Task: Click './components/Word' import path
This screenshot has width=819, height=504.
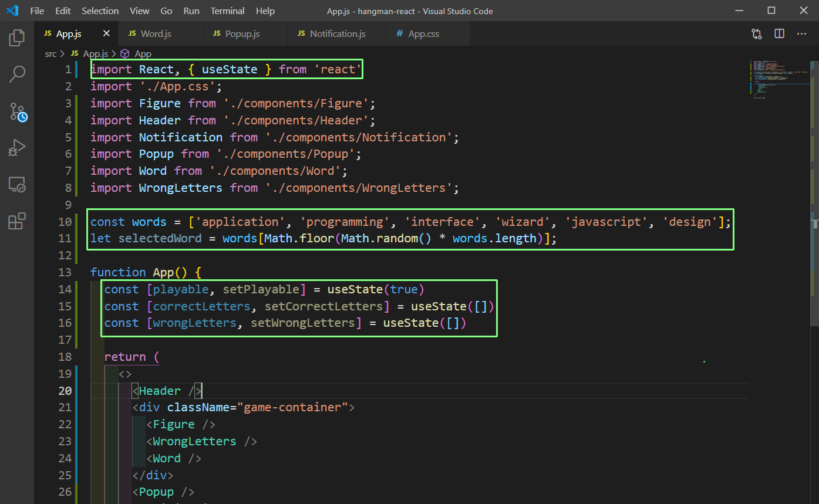Action: pyautogui.click(x=274, y=171)
